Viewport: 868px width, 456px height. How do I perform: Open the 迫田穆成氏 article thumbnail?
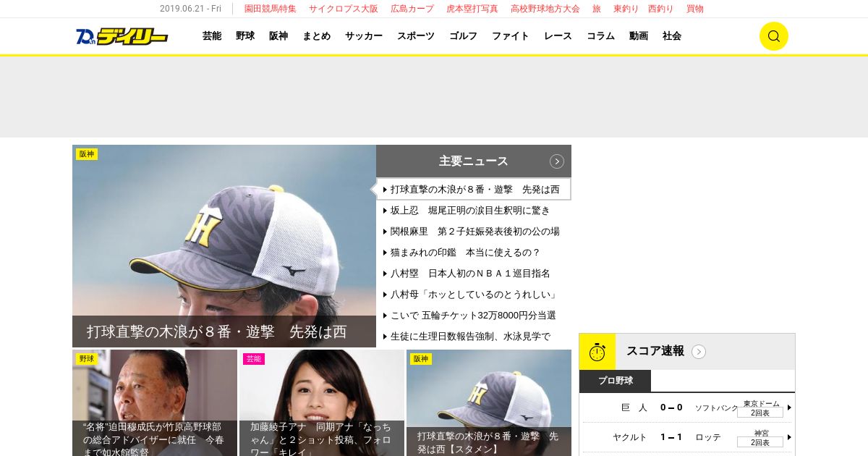[155, 402]
